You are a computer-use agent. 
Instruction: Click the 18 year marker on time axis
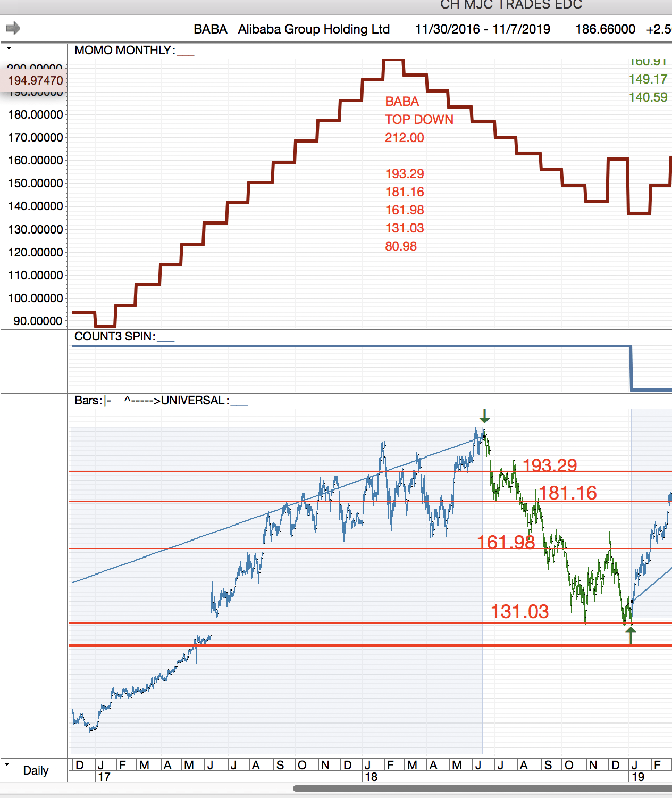click(x=371, y=777)
